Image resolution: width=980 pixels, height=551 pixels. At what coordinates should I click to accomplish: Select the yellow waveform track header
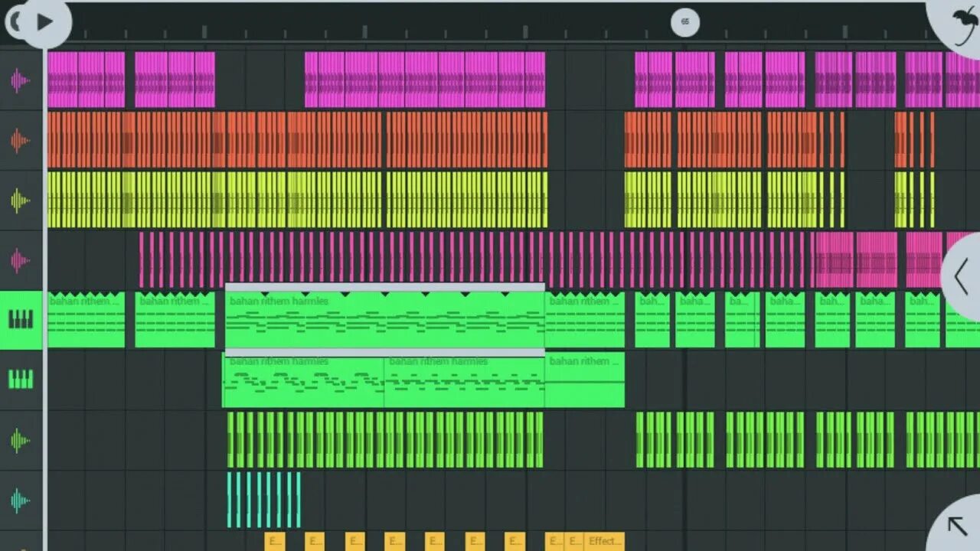(21, 201)
